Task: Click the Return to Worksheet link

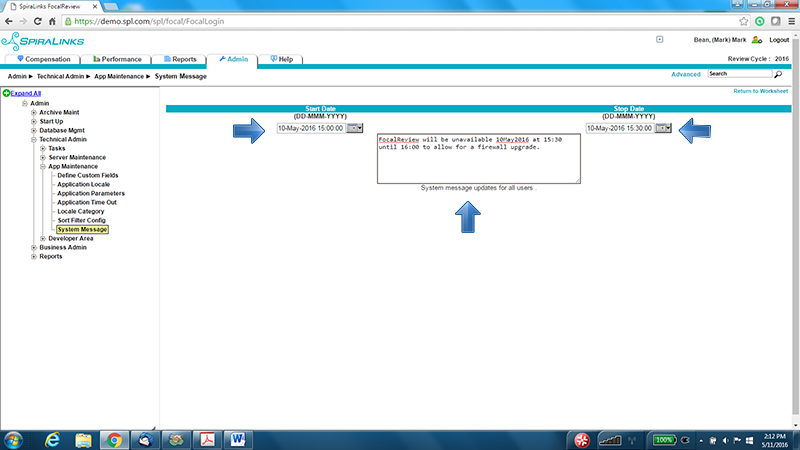Action: (760, 91)
